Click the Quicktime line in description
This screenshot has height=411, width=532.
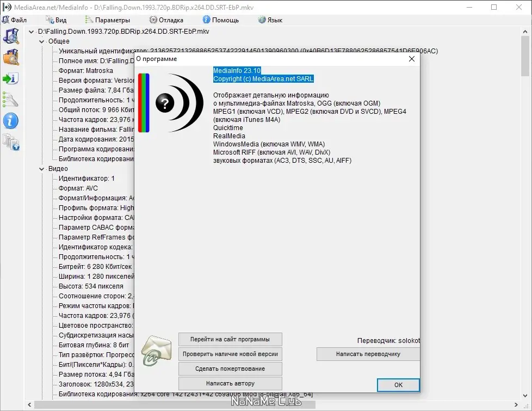click(228, 128)
